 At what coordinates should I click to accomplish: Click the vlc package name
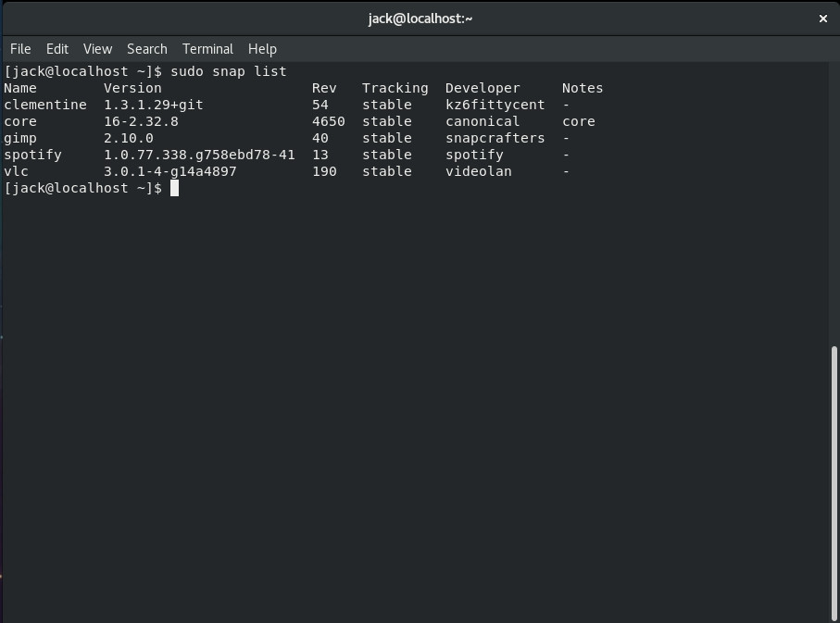click(x=17, y=172)
